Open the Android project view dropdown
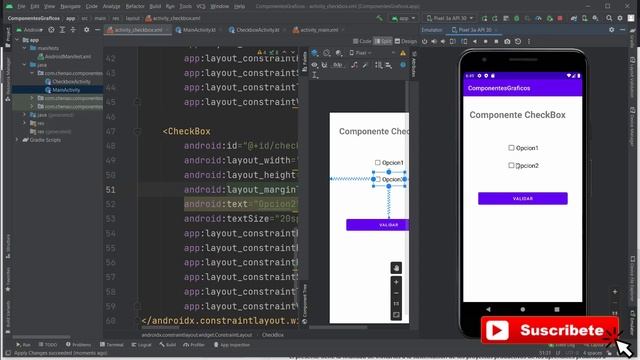This screenshot has width=640, height=360. (x=29, y=30)
